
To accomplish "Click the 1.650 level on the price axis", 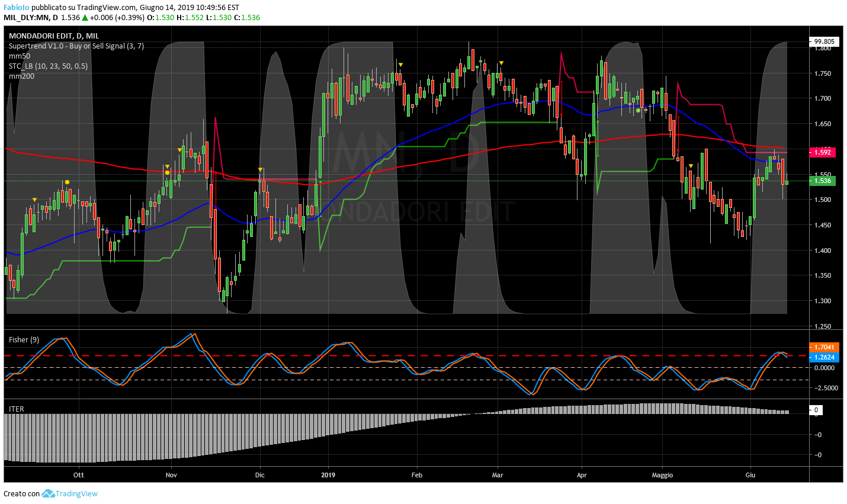I will click(822, 124).
